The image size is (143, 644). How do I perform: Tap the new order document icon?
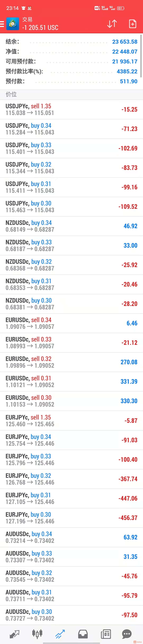point(133,24)
